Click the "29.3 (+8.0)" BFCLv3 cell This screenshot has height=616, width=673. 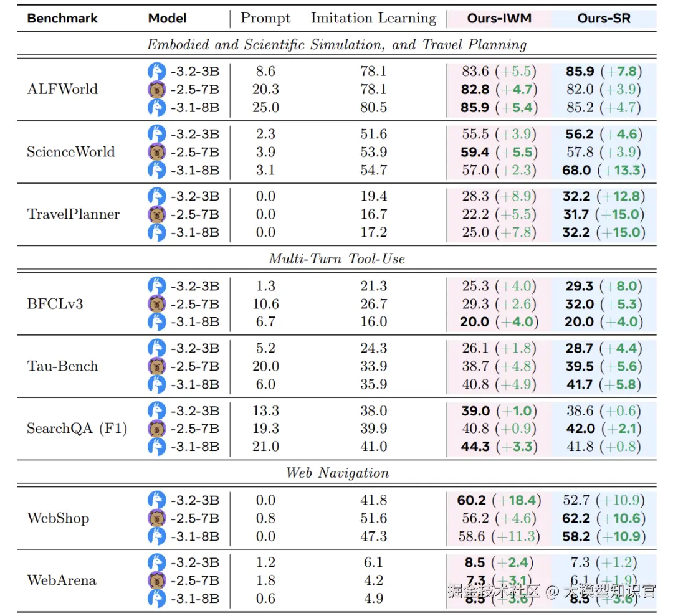[604, 286]
